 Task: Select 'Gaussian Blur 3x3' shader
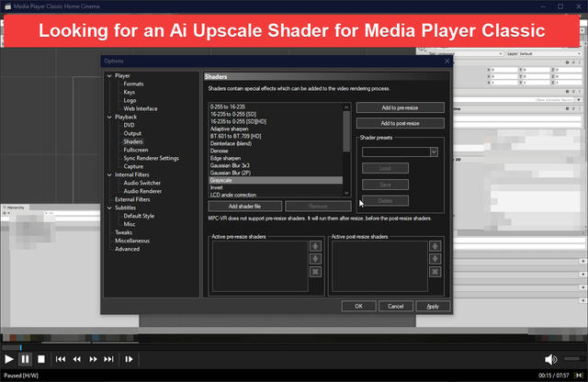[276, 165]
